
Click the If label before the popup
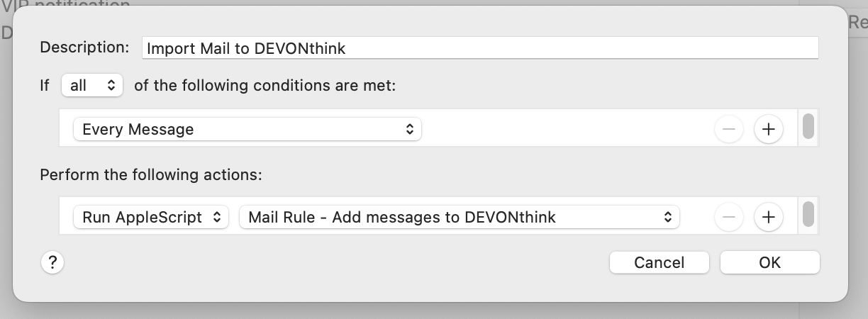click(x=45, y=86)
